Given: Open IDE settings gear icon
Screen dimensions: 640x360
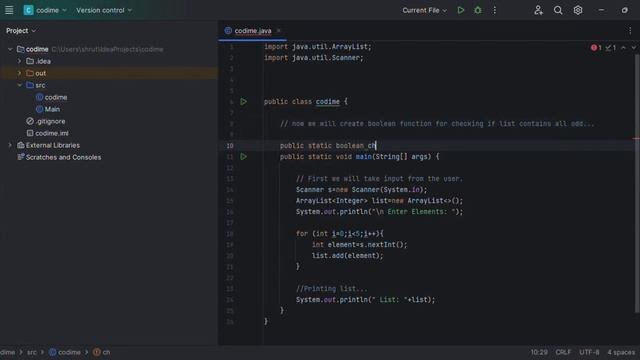Looking at the screenshot, I should click(x=578, y=10).
